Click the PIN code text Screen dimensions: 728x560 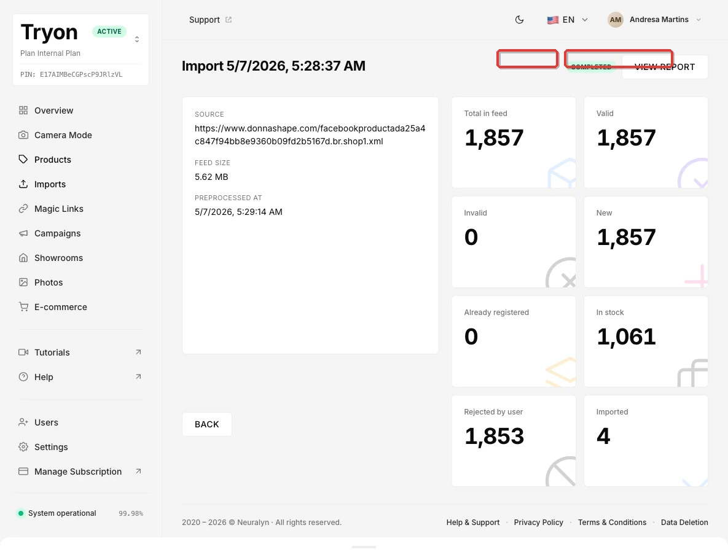coord(71,74)
